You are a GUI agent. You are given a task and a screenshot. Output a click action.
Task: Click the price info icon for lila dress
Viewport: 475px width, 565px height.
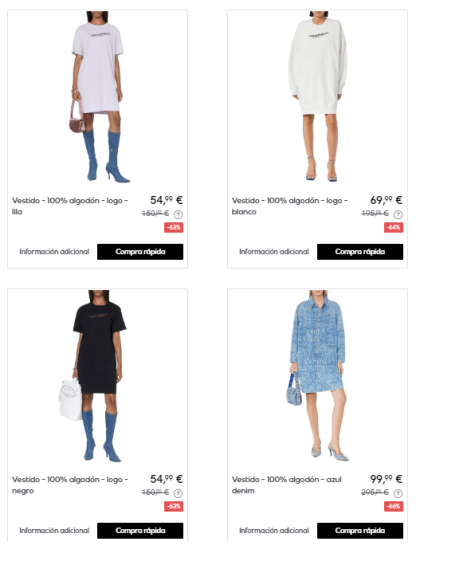(x=178, y=214)
